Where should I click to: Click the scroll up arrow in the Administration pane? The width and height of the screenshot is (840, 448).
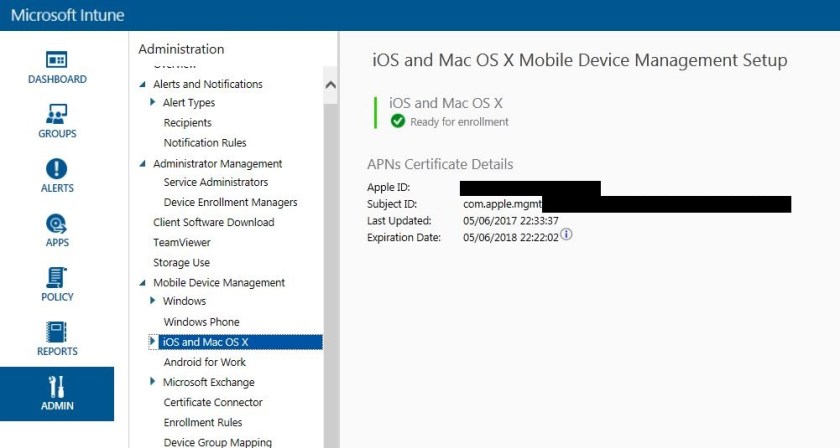point(331,85)
